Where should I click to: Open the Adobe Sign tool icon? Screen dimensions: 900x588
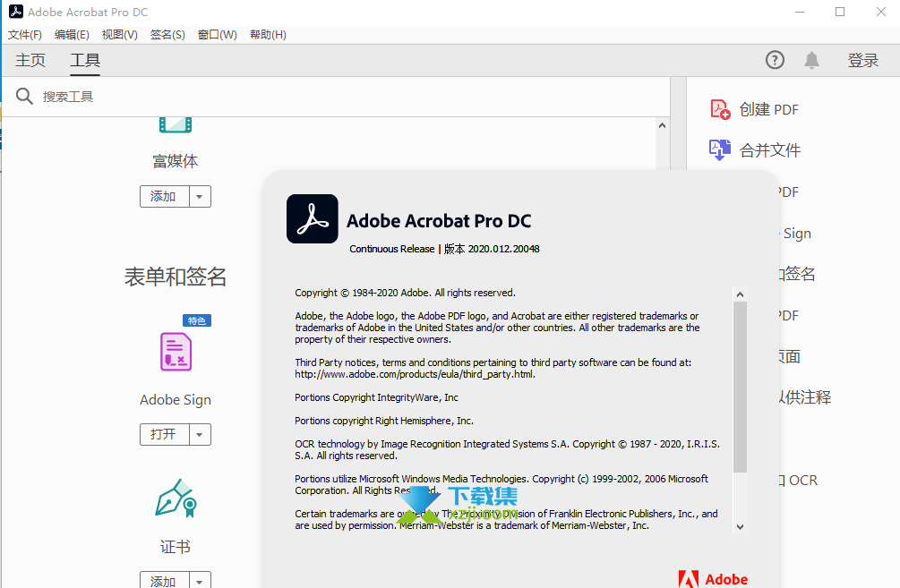click(x=176, y=352)
